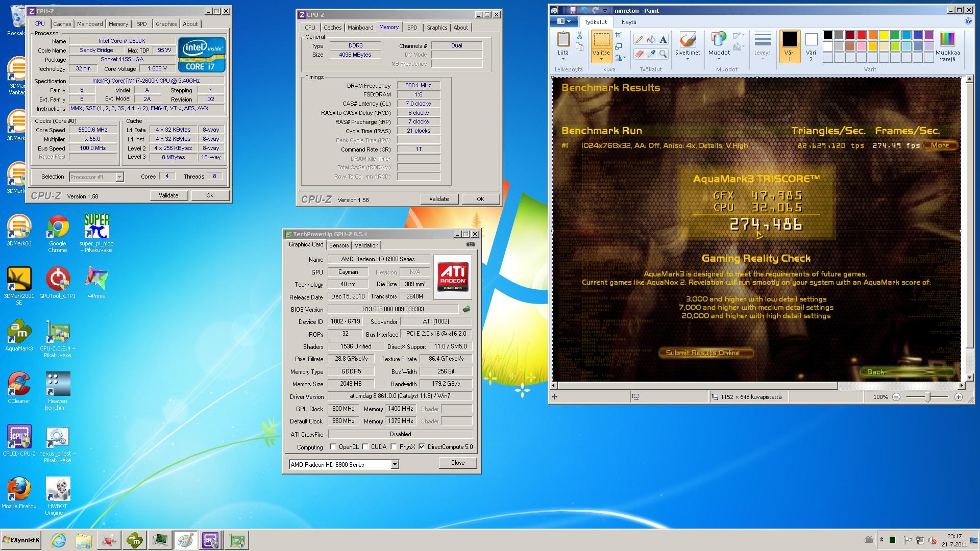Toggle the DirectCompute 5.0 checkbox

(422, 447)
